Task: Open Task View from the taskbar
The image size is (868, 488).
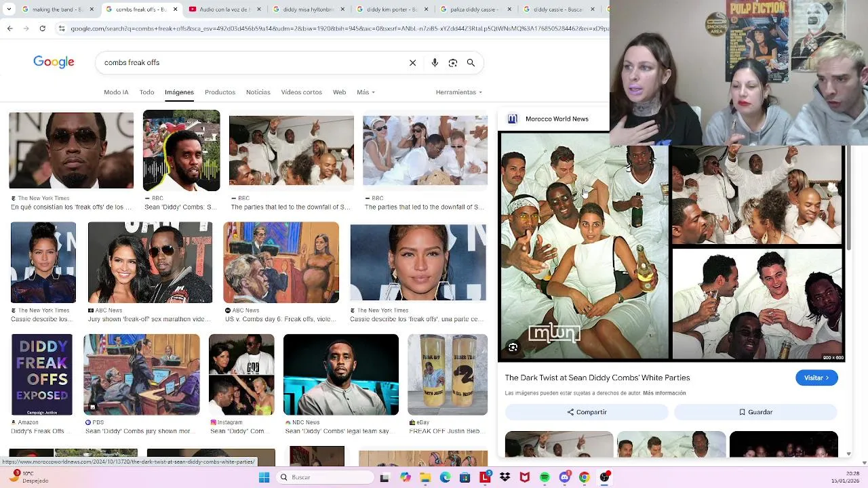Action: pos(384,477)
